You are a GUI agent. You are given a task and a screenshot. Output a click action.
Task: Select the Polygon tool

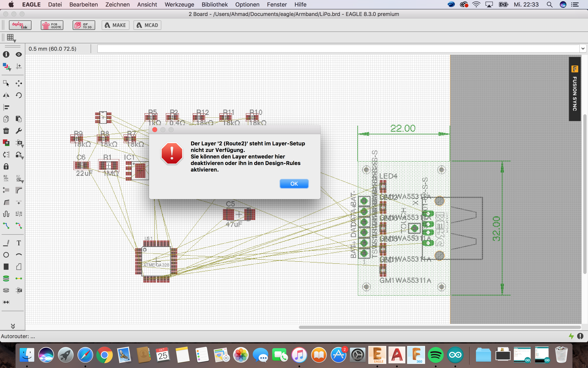pos(19,267)
